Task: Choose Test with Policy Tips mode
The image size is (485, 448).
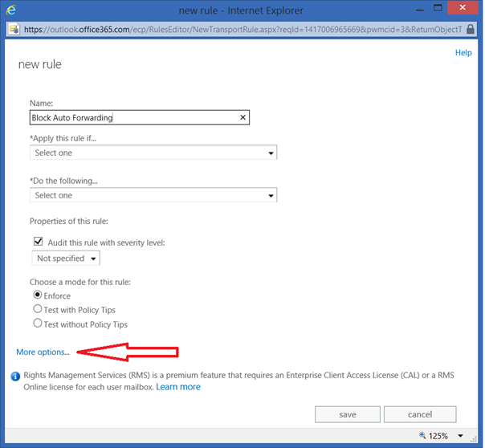Action: [x=37, y=310]
